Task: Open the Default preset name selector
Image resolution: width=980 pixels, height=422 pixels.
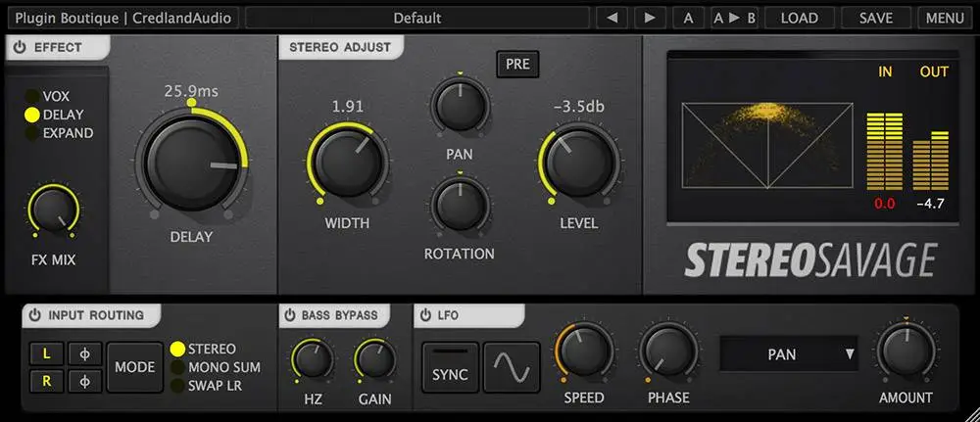Action: tap(416, 18)
